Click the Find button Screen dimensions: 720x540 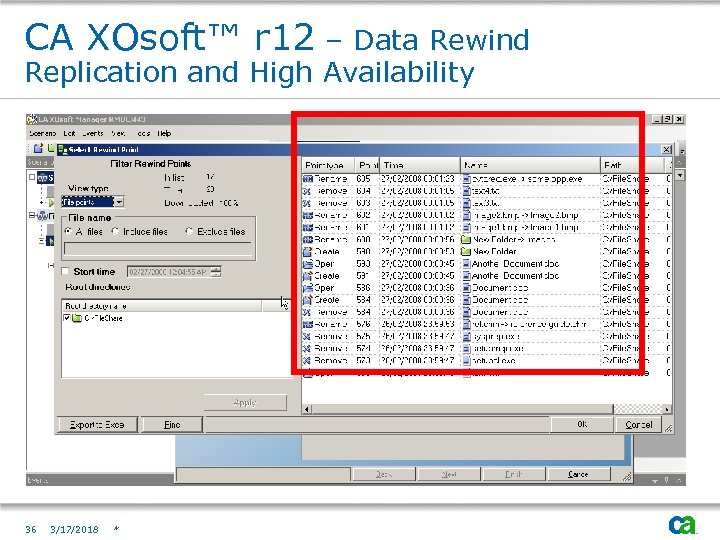click(x=172, y=425)
